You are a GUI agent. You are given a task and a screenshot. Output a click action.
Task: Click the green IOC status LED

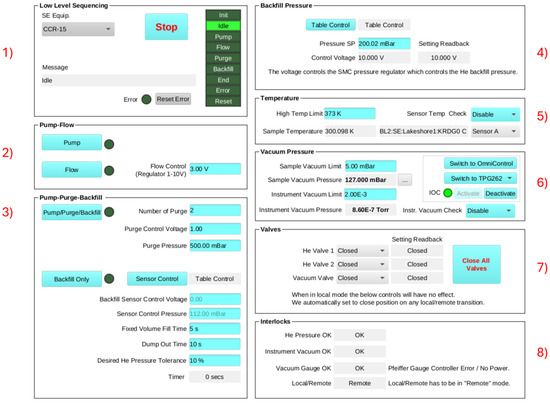coord(448,193)
